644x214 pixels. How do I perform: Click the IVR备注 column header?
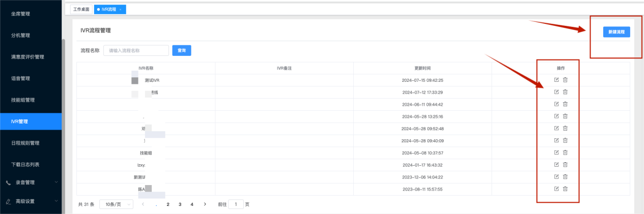284,68
